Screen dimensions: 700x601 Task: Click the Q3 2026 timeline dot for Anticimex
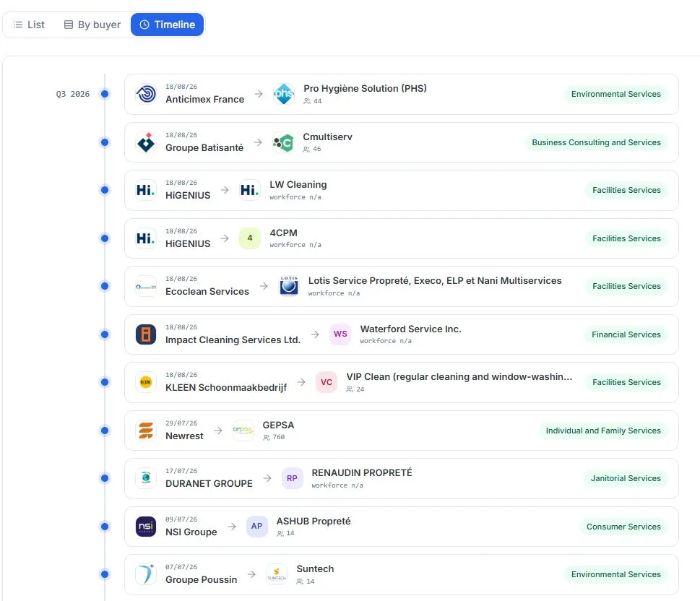[105, 94]
